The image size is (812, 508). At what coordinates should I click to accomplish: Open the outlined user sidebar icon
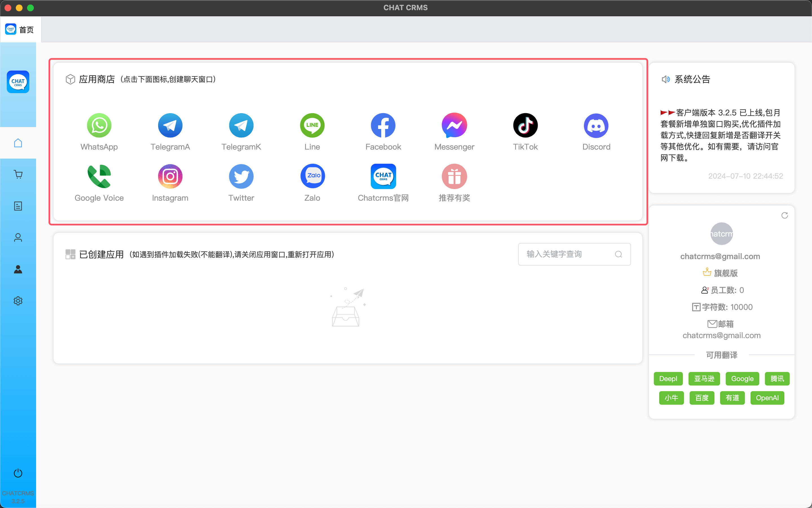click(18, 238)
